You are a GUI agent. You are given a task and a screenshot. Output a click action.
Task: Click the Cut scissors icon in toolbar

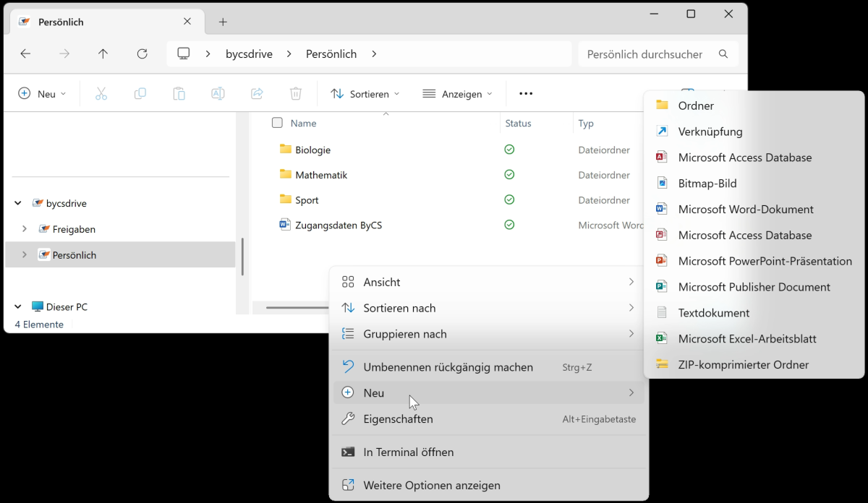pos(101,94)
